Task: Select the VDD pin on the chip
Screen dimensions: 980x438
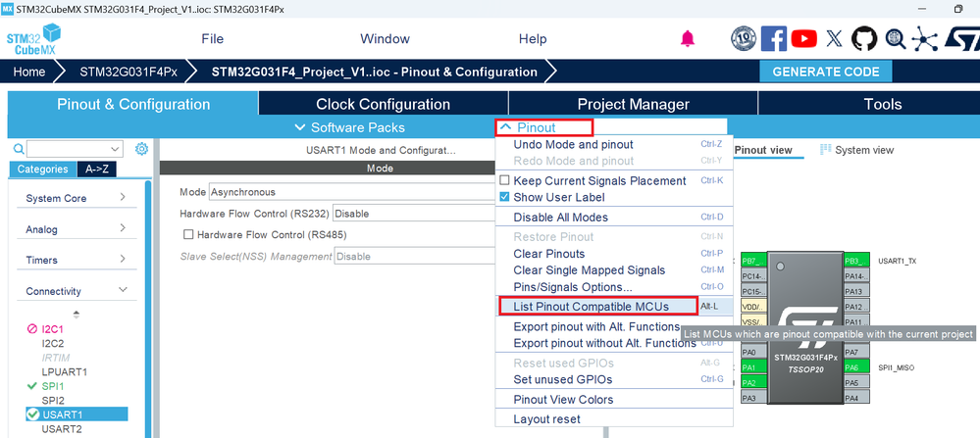Action: [752, 307]
